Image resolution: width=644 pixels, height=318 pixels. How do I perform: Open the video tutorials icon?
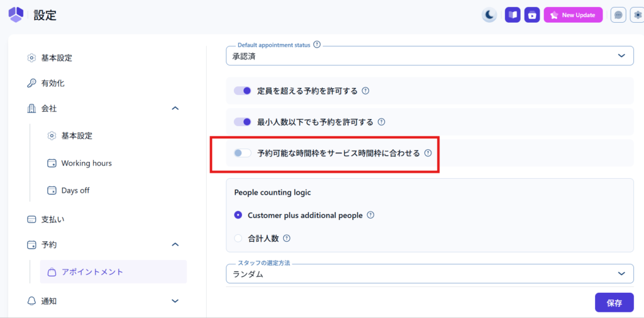532,15
